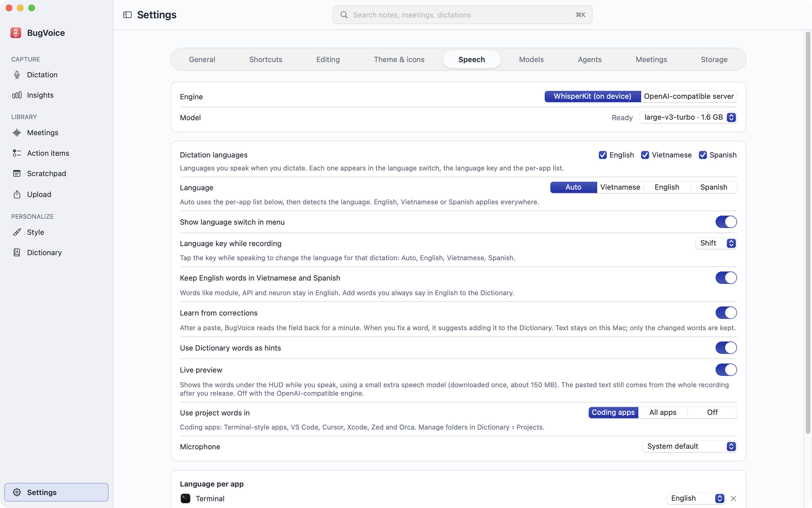Screen dimensions: 812x508
Task: Switch to the Agents tab
Action: coord(590,60)
